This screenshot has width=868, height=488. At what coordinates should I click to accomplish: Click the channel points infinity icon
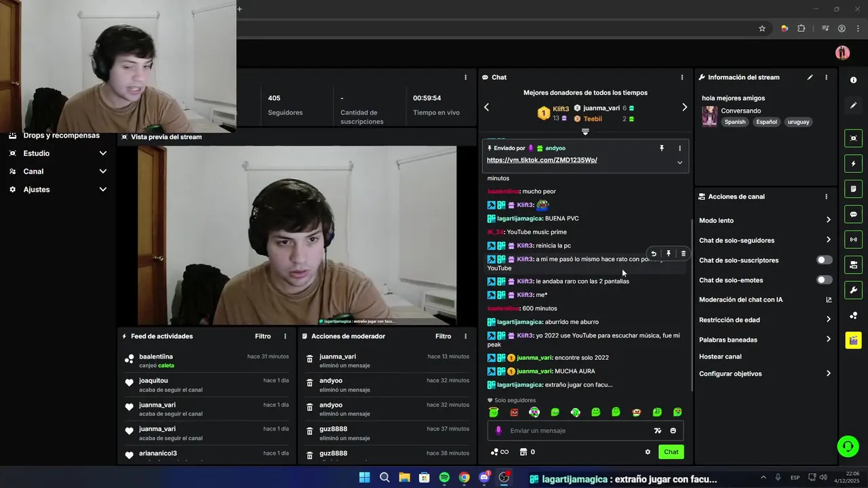click(500, 452)
